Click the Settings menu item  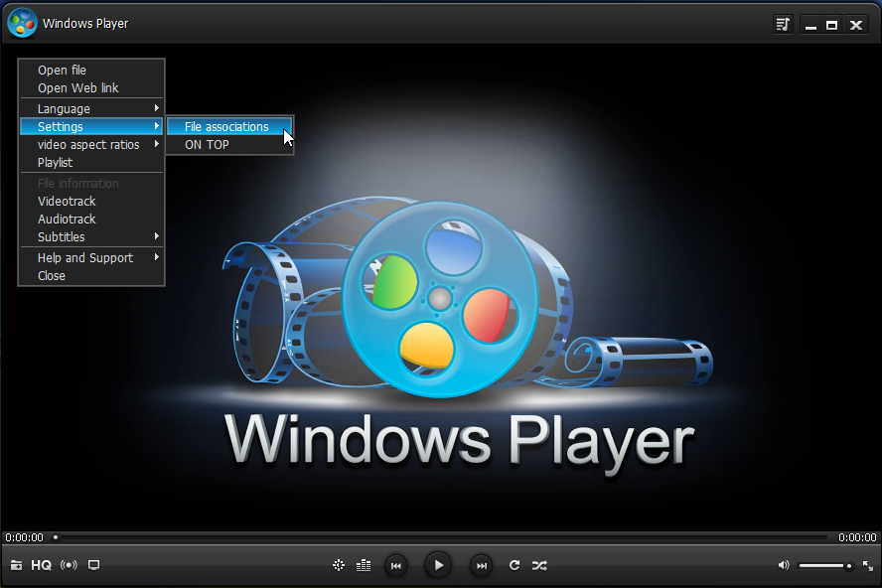coord(91,126)
